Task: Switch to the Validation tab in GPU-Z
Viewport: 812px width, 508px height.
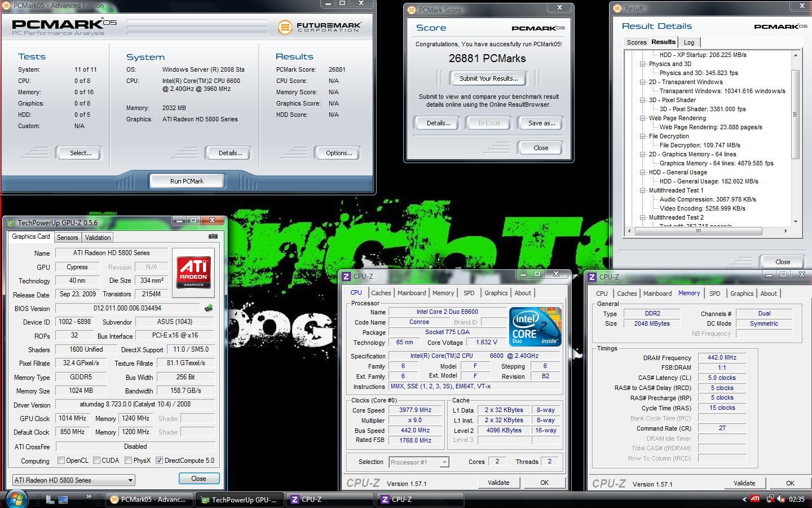Action: point(98,238)
